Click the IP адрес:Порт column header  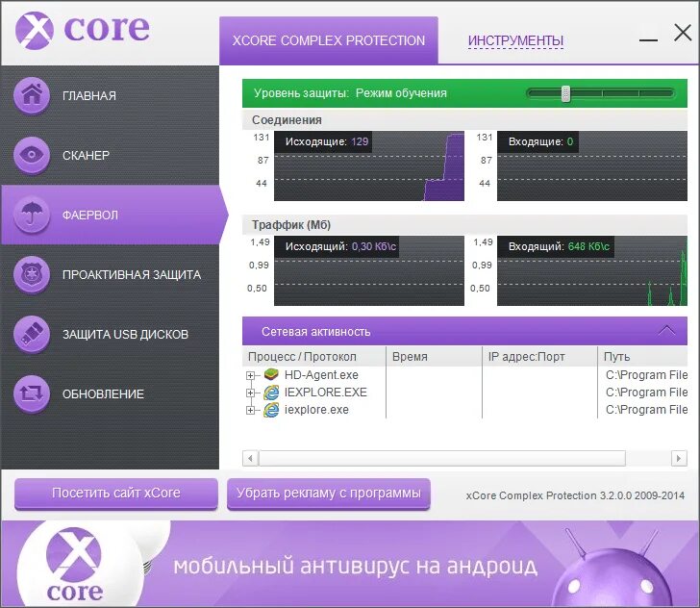539,357
